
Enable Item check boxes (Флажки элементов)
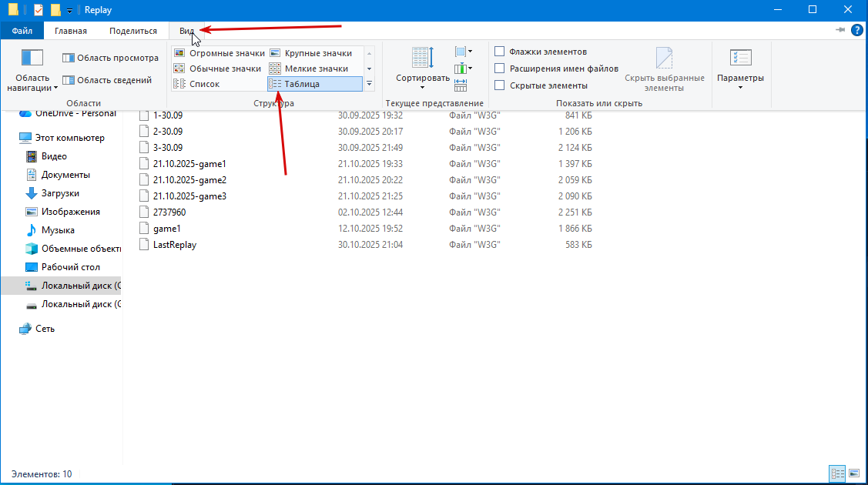click(x=541, y=52)
